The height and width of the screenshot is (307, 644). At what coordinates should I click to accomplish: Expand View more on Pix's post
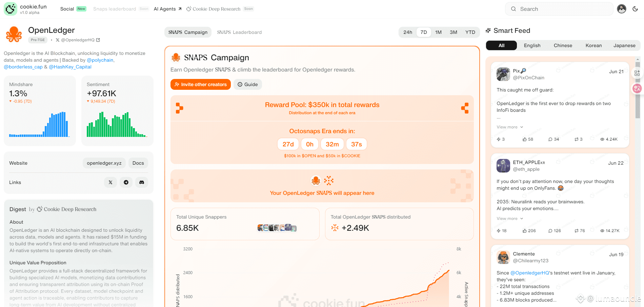(x=510, y=127)
